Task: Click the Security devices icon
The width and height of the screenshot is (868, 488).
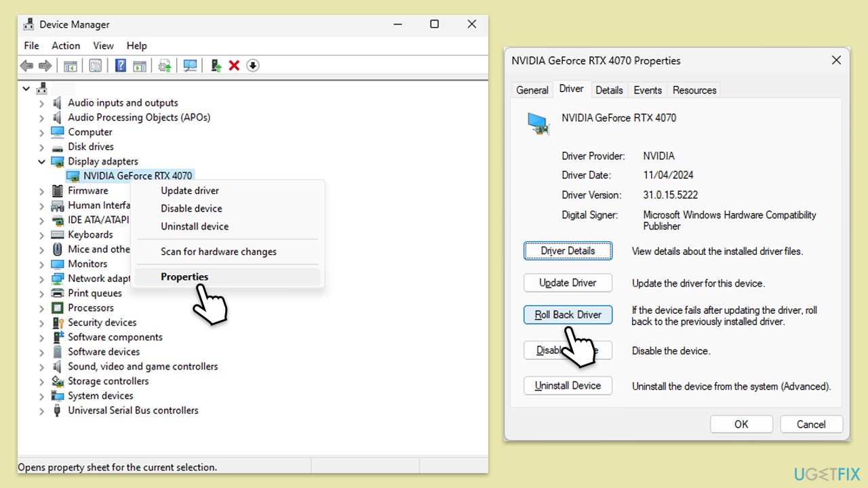Action: pos(58,323)
